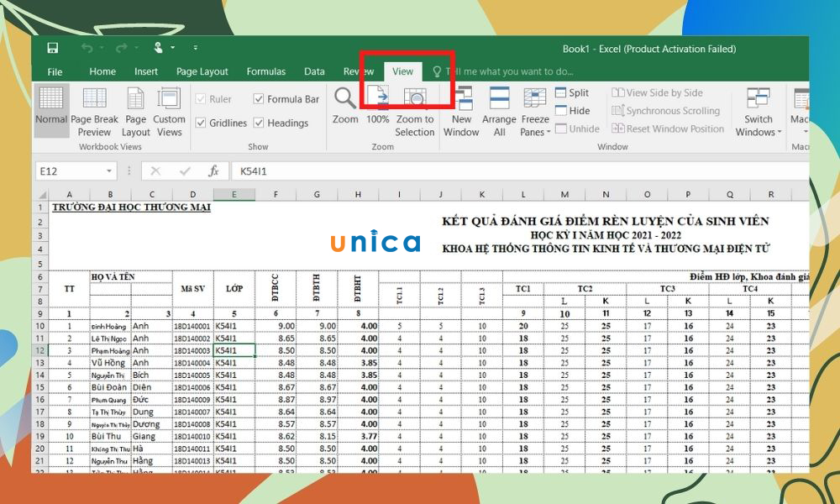Select Normal workbook view

pos(51,111)
